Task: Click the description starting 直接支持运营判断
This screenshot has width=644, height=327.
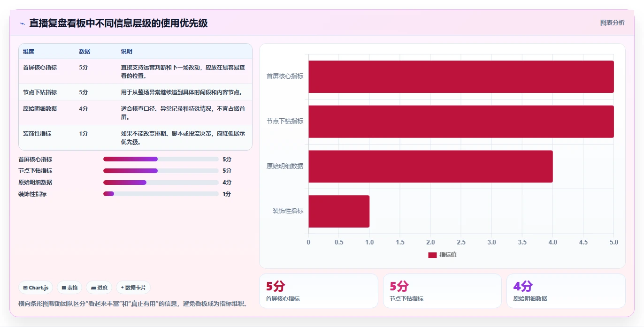Action: [x=183, y=72]
